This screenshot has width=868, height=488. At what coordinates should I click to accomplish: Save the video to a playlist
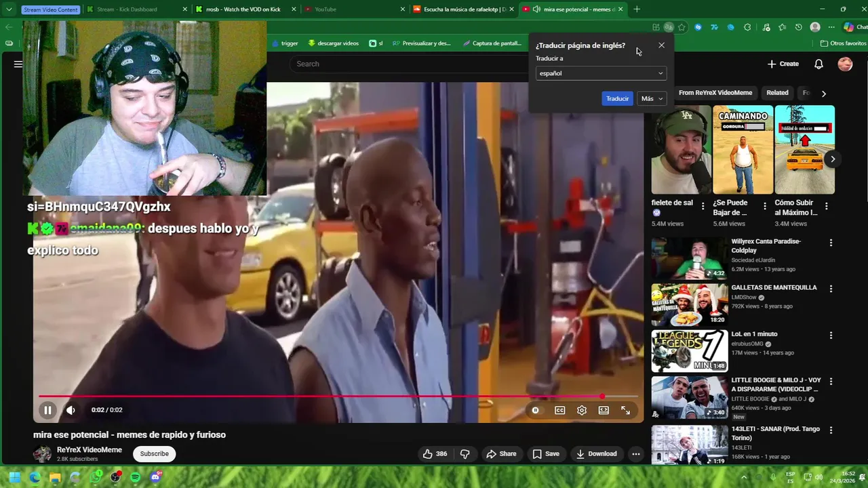point(546,454)
